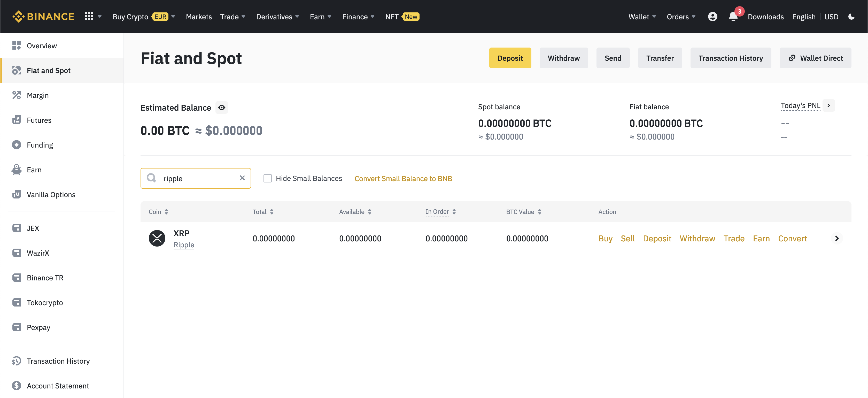Change language from English
This screenshot has width=868, height=398.
pos(804,17)
